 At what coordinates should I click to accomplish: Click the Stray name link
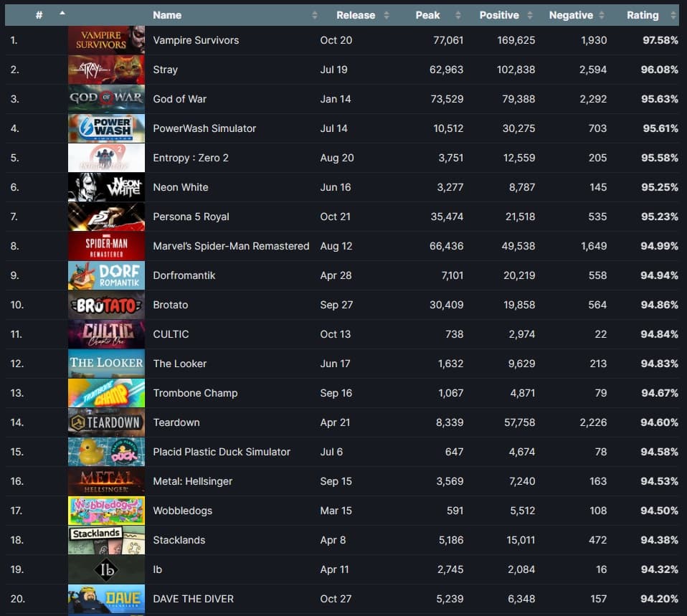(x=165, y=70)
